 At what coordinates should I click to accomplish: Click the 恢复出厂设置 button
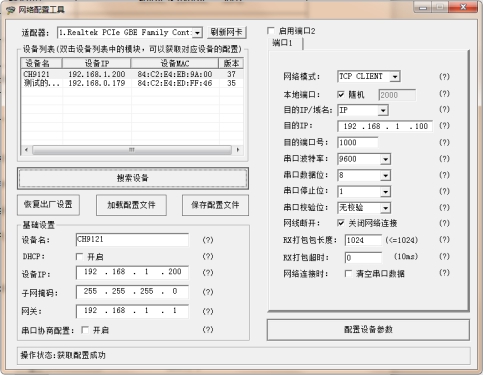(x=48, y=204)
